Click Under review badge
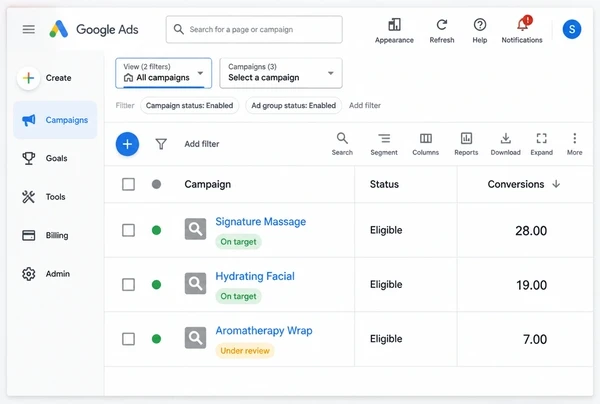600x404 pixels. (245, 350)
